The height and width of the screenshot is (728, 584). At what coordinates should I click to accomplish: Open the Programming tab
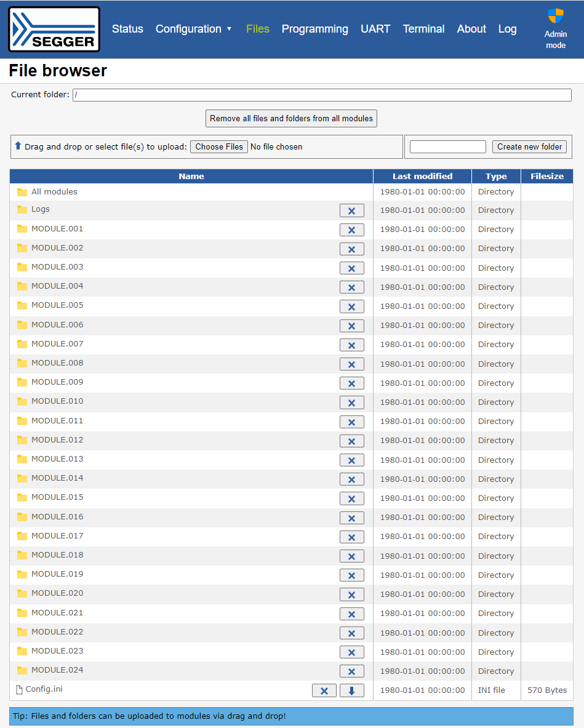pyautogui.click(x=314, y=29)
